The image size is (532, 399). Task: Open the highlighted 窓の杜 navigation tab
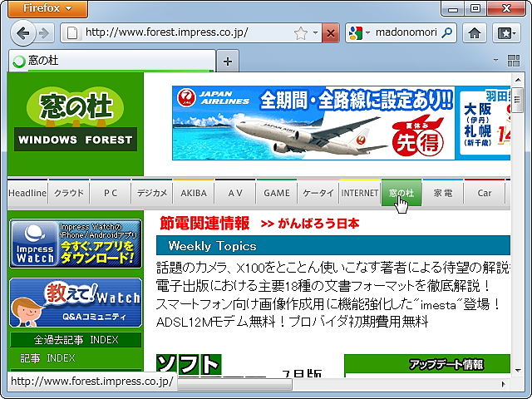401,193
